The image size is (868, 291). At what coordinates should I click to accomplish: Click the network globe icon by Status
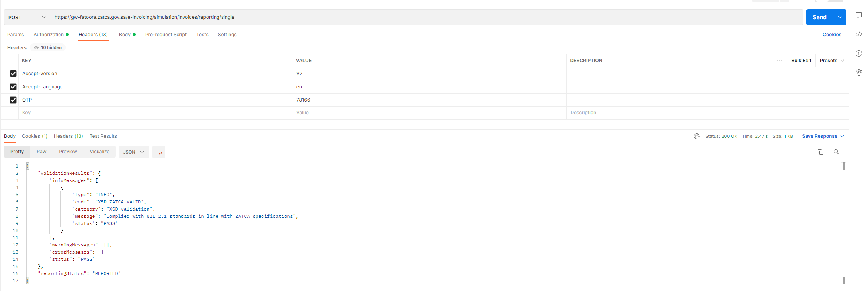tap(697, 136)
